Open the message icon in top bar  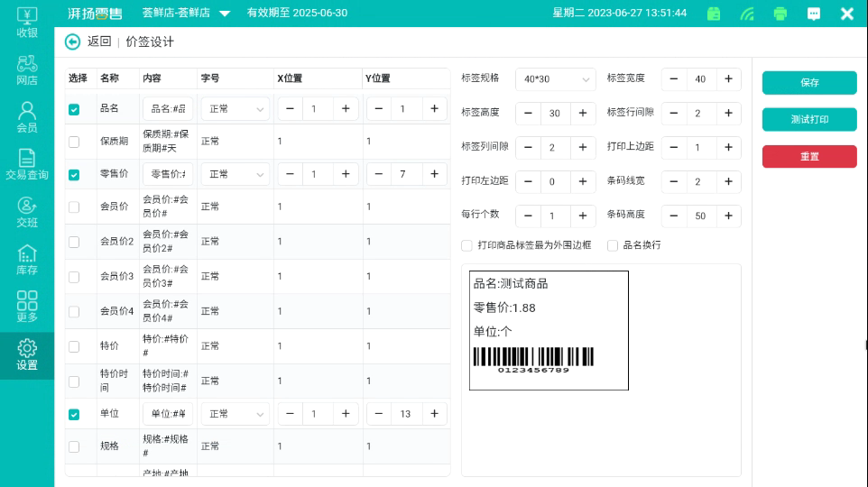click(x=814, y=14)
